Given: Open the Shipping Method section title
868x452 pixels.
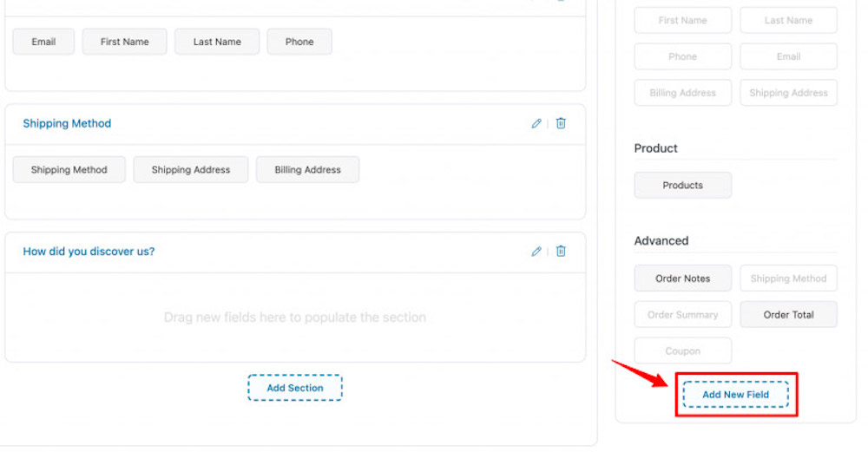Looking at the screenshot, I should coord(67,123).
